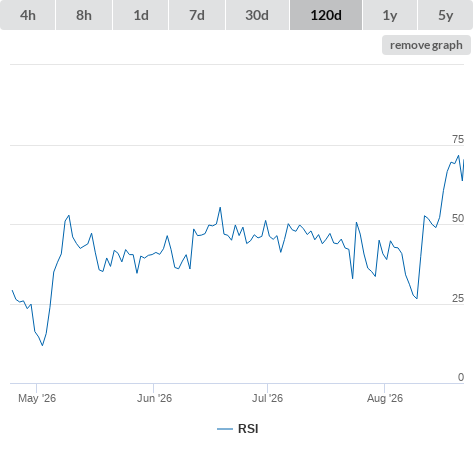Image resolution: width=474 pixels, height=455 pixels.
Task: Click the Jul '26 axis label
Action: (267, 398)
